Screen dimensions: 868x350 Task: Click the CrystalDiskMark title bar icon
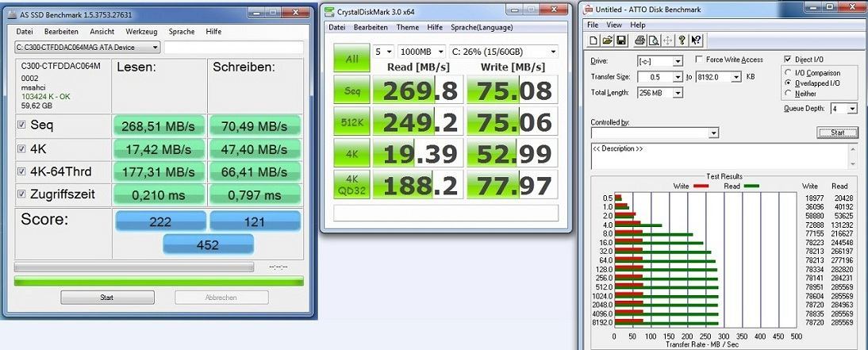(x=329, y=11)
